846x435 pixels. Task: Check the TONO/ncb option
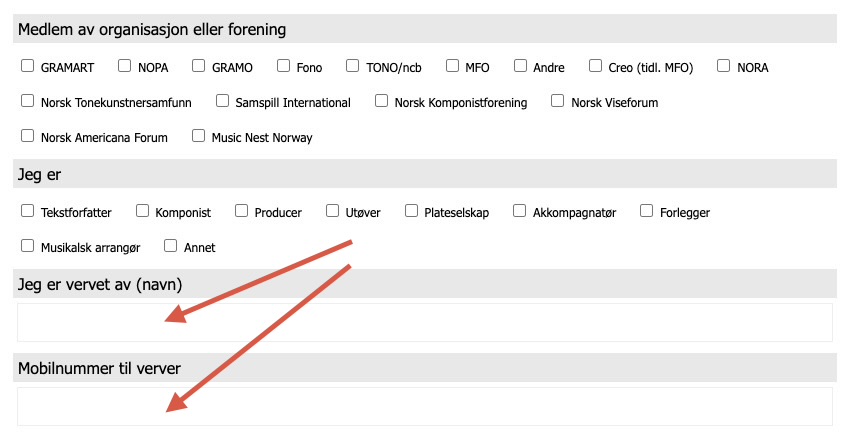point(353,67)
